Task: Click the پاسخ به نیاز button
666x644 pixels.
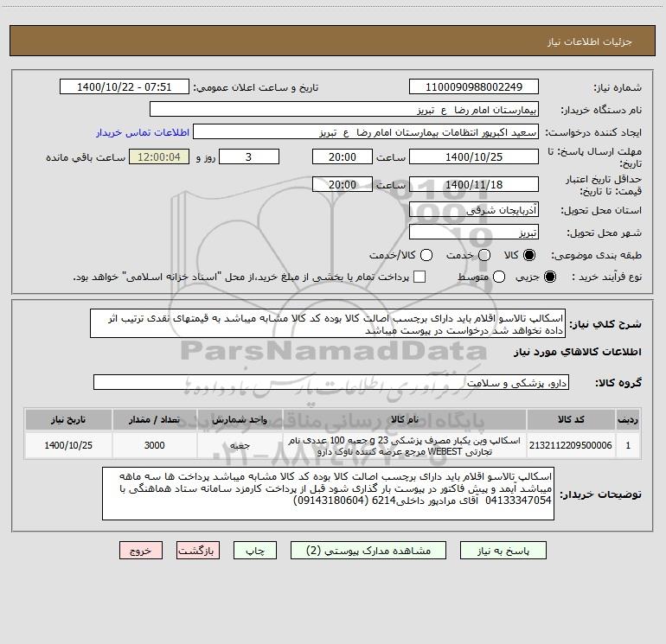Action: pyautogui.click(x=503, y=550)
